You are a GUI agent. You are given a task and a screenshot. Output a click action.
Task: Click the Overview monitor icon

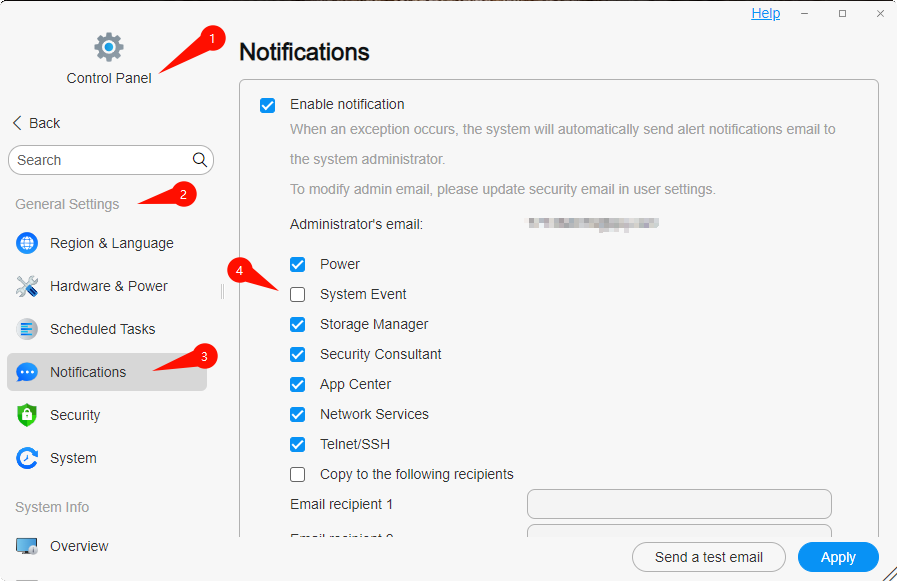tap(27, 546)
